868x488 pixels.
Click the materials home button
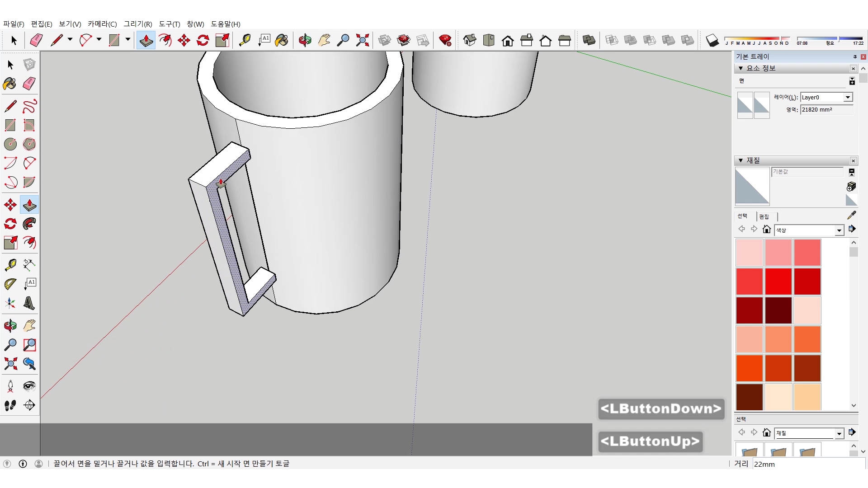766,229
